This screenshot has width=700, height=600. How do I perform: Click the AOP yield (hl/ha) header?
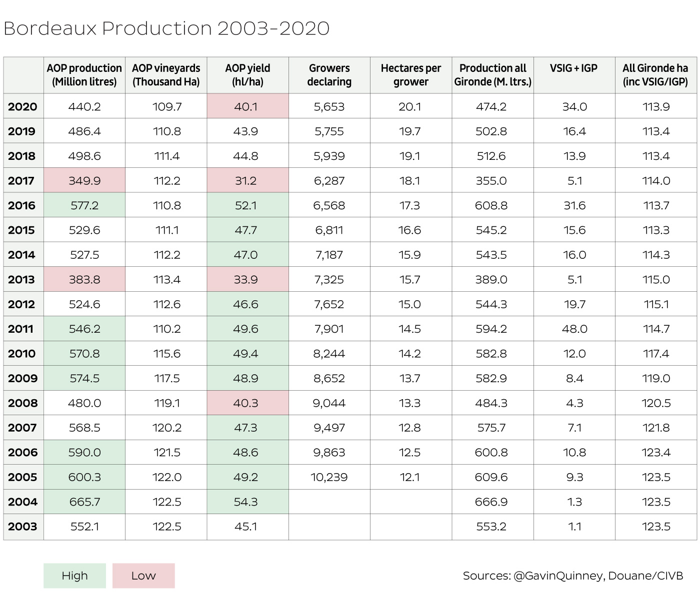[x=247, y=75]
